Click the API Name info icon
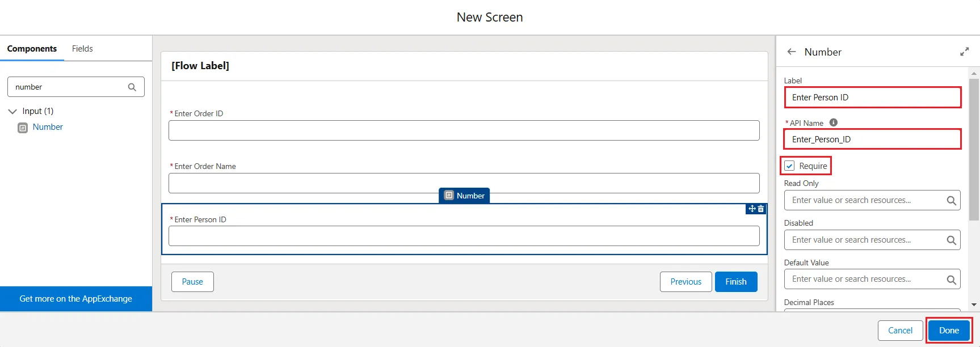The height and width of the screenshot is (347, 980). coord(834,122)
